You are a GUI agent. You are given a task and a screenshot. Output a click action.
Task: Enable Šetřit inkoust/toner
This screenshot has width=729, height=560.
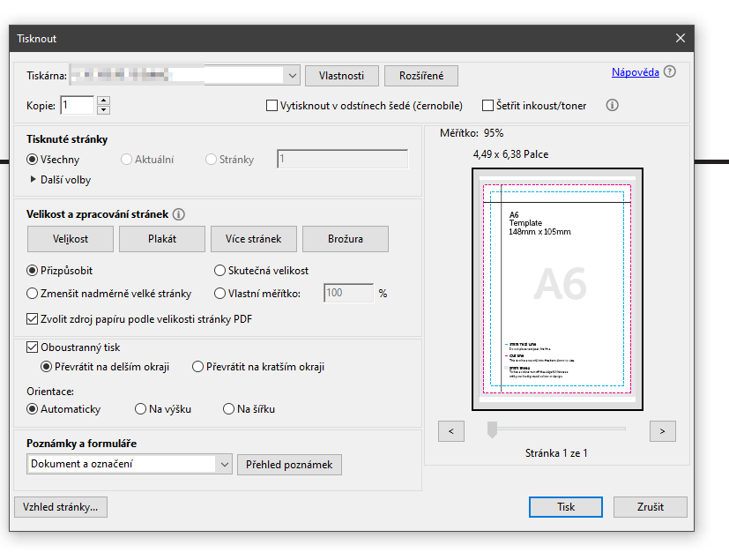point(487,105)
